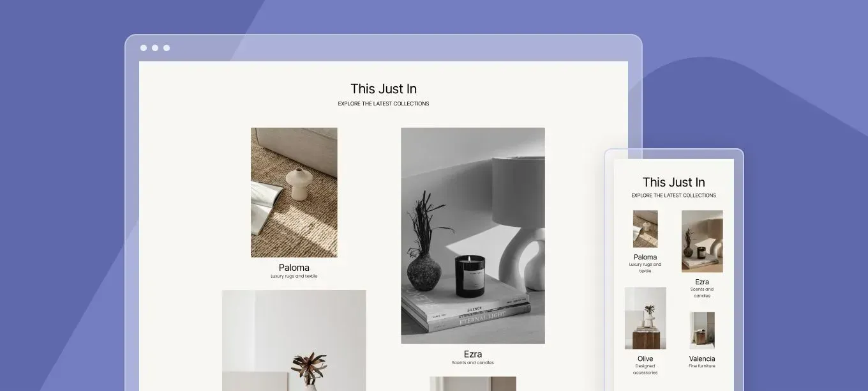Open the dried flower vase image in desktop view

pos(294,341)
